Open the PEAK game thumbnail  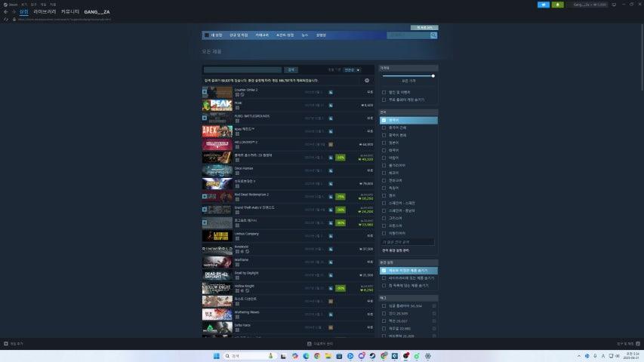[x=217, y=106]
